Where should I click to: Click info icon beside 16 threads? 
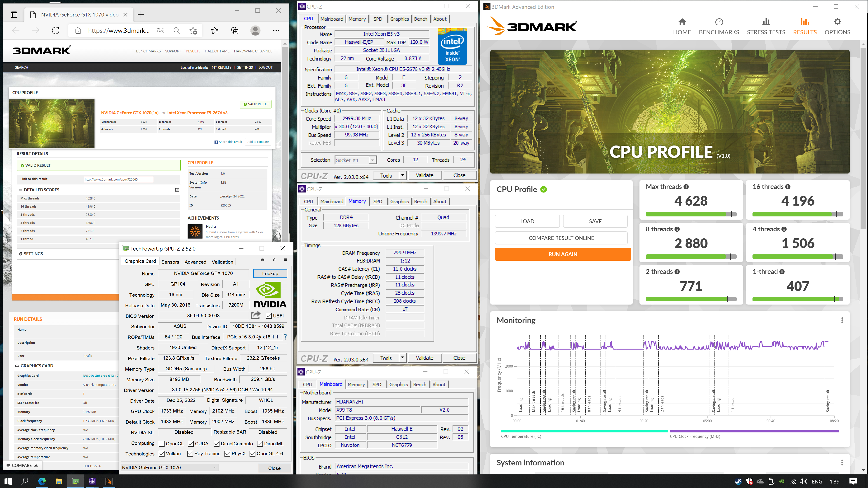788,187
